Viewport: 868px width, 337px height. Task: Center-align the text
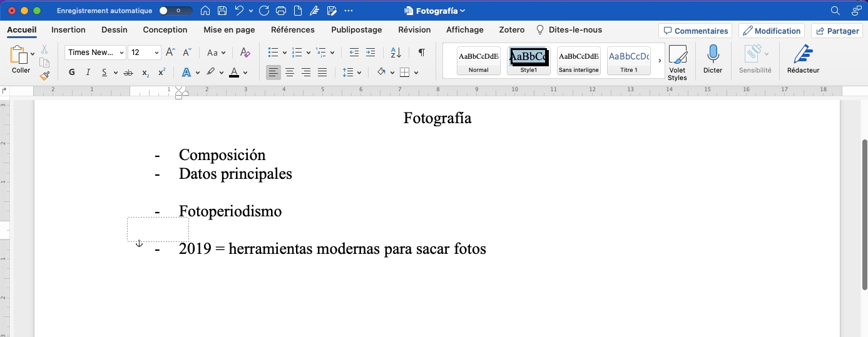[x=290, y=73]
